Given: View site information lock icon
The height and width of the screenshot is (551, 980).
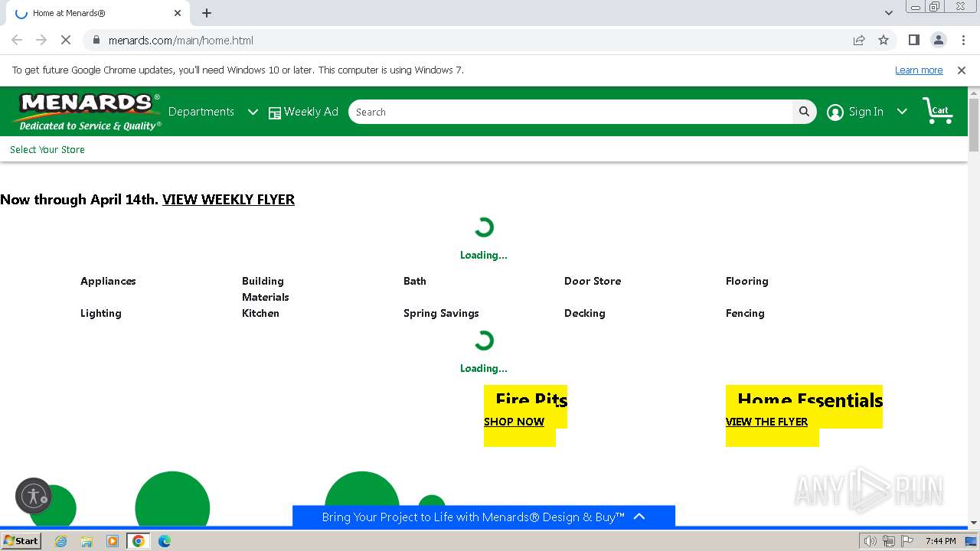Looking at the screenshot, I should [x=96, y=40].
